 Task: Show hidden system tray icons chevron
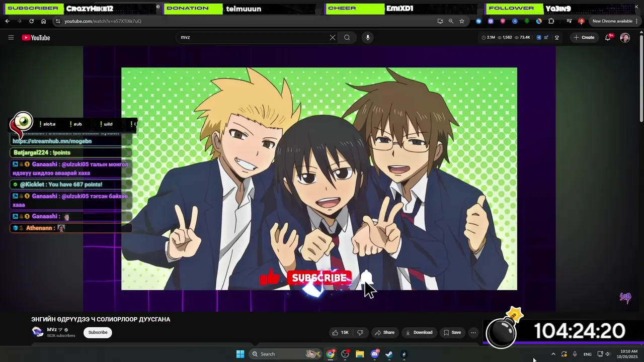553,354
